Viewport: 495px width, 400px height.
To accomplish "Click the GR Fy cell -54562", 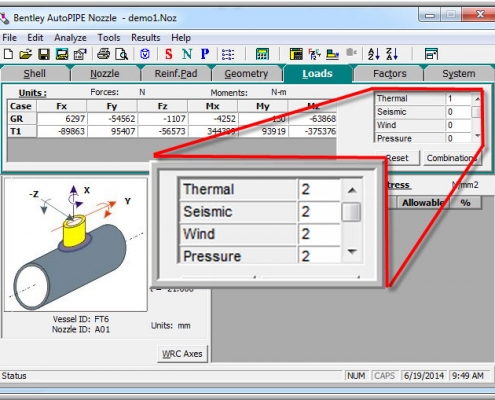I will pyautogui.click(x=112, y=119).
